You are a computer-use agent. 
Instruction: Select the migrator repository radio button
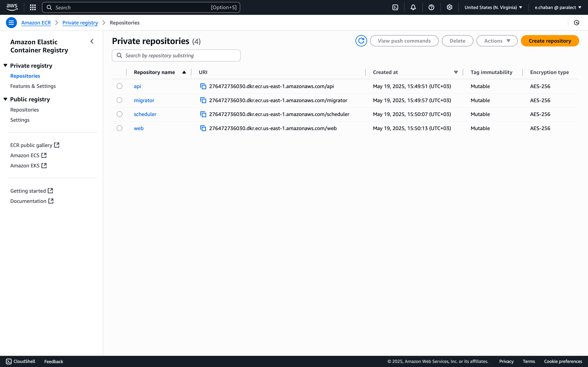pos(119,100)
